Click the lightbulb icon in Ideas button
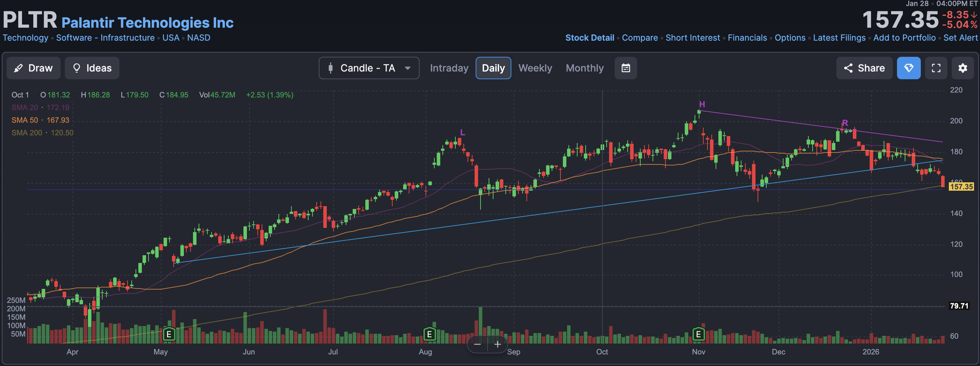Screen dimensions: 980x366 click(x=76, y=68)
